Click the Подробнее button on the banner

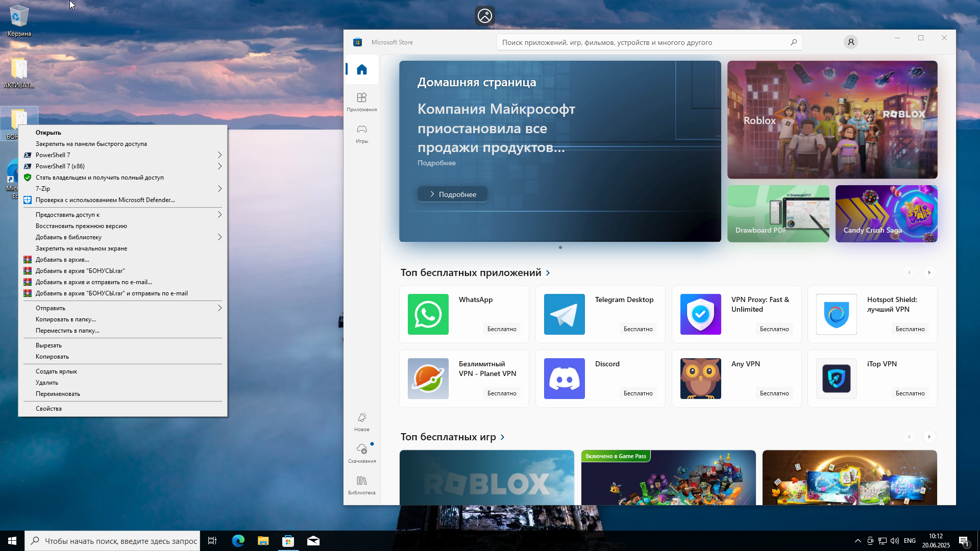[452, 194]
